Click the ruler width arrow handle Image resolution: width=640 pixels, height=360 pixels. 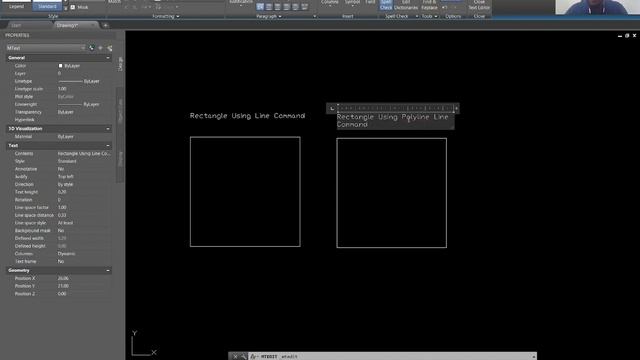pos(456,109)
